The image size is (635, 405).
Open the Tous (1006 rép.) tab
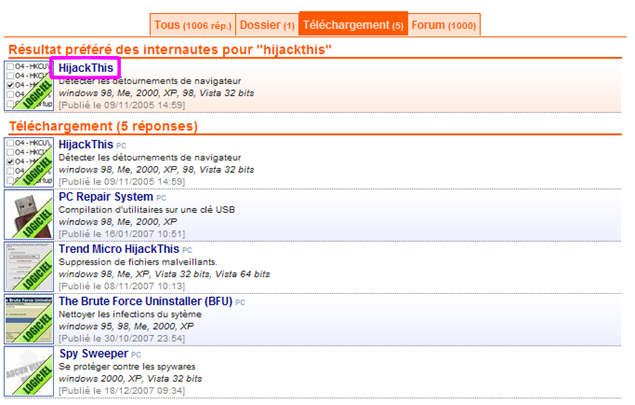pyautogui.click(x=193, y=25)
